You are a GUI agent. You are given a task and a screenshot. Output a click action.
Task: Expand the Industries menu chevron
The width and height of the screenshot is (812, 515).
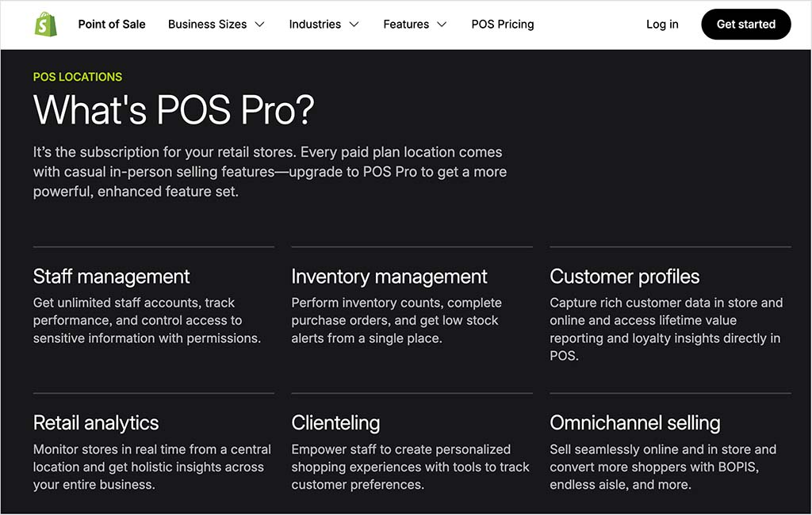354,25
